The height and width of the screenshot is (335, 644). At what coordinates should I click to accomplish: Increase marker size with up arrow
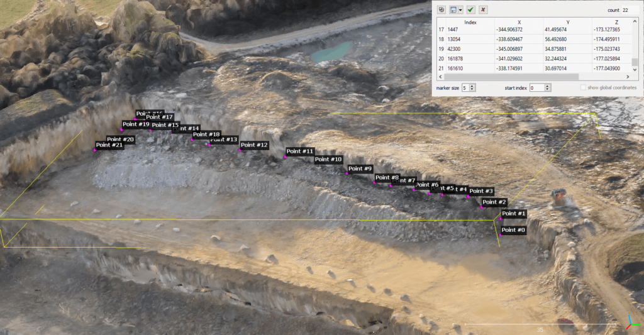click(472, 86)
